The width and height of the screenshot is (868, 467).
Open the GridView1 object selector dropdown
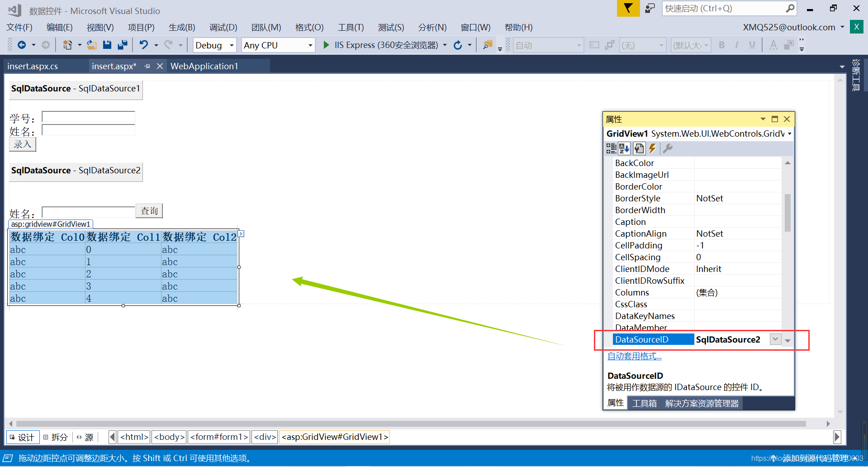coord(790,133)
